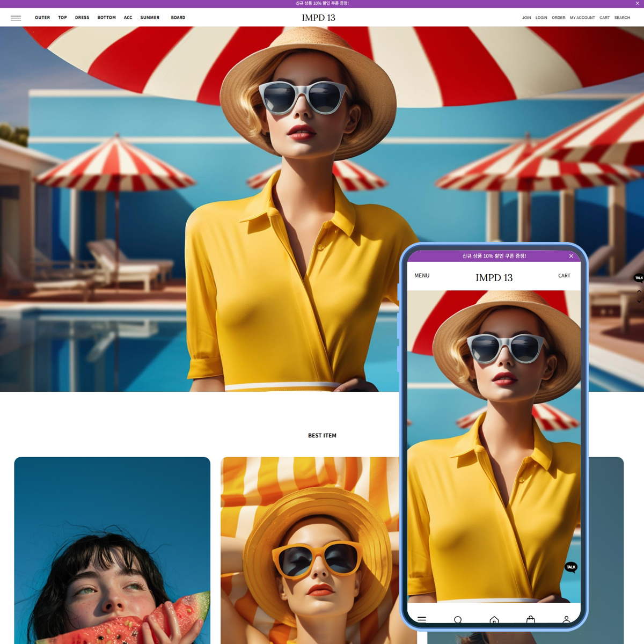Tap the hamburger icon in mobile bottom bar
This screenshot has width=644, height=644.
(422, 619)
